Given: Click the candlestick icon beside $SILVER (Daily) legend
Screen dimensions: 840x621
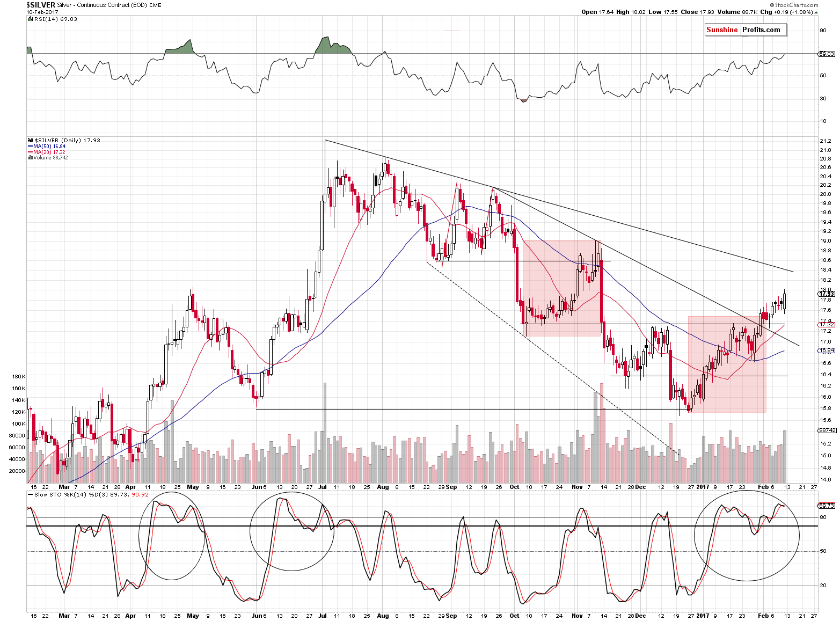Looking at the screenshot, I should coord(30,140).
